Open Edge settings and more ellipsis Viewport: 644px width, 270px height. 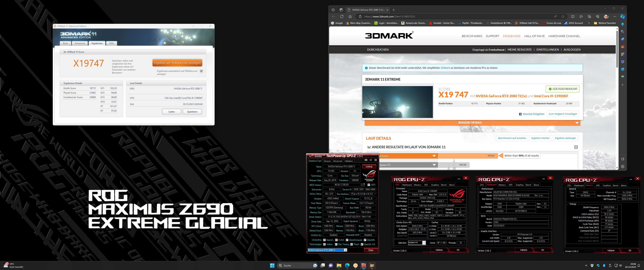pos(615,16)
